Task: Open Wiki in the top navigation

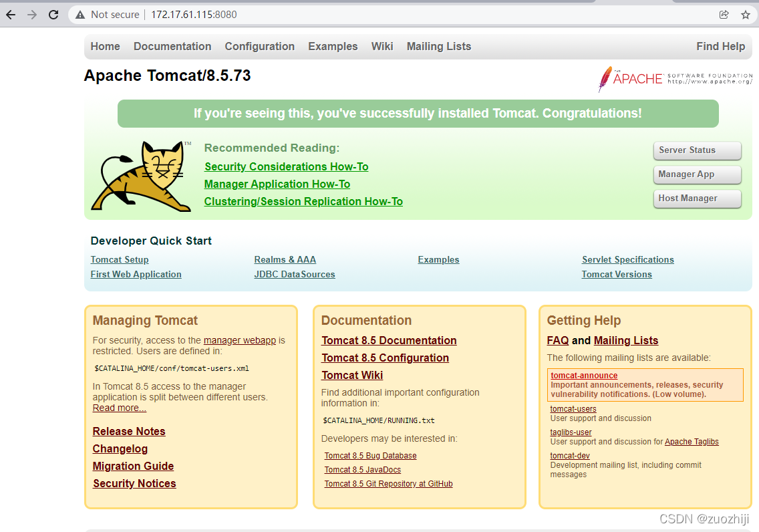Action: tap(382, 47)
